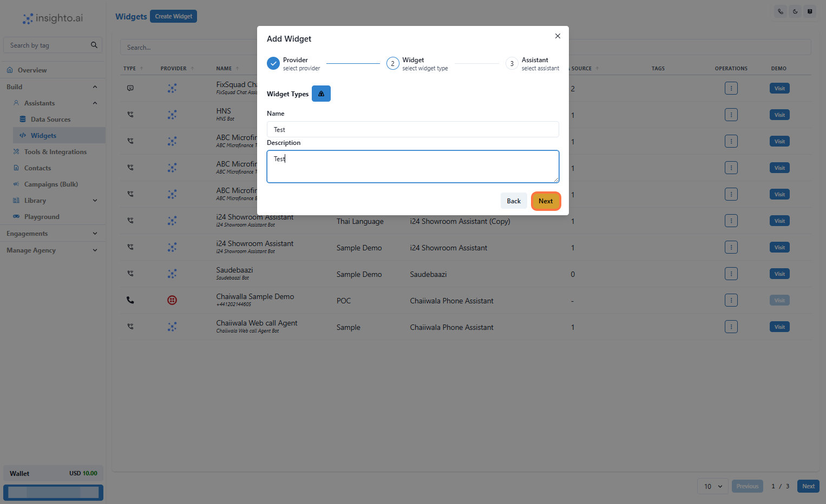The height and width of the screenshot is (504, 826).
Task: Click the Name input field containing Test
Action: click(x=412, y=129)
